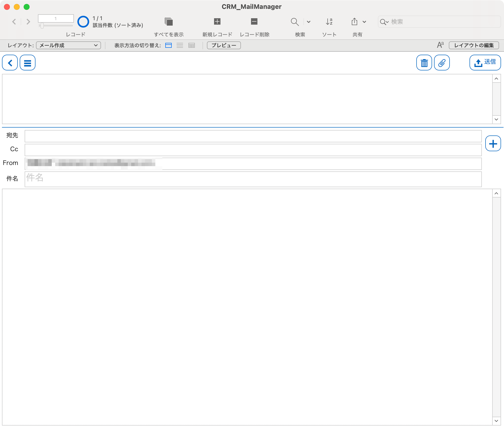Create a new record with 新規レコード
Screen dimensions: 504x429
click(217, 21)
